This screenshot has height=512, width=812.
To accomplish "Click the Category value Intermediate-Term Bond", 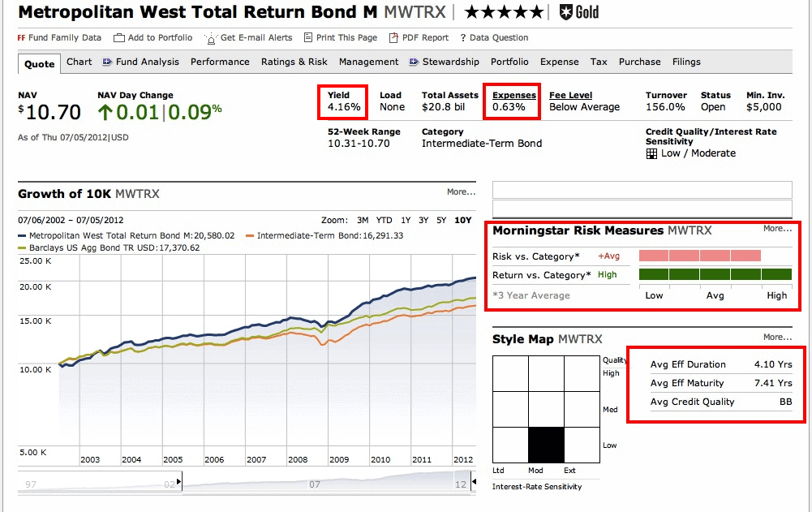I will tap(482, 144).
